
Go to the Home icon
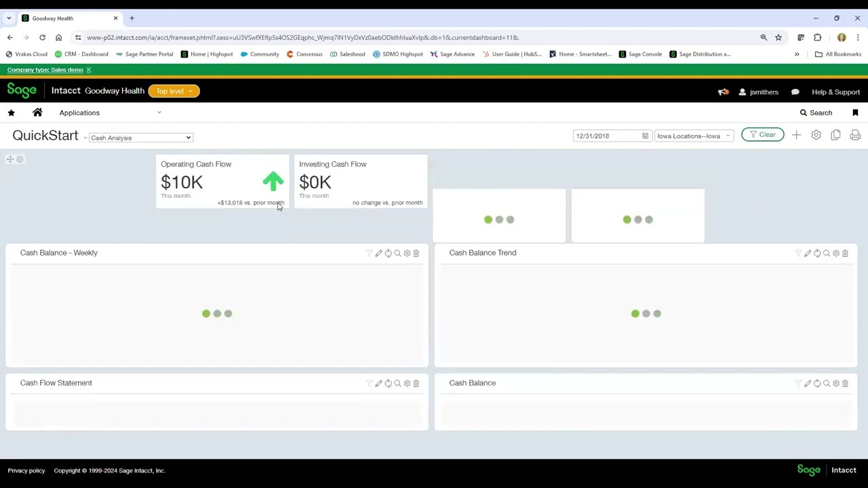37,113
